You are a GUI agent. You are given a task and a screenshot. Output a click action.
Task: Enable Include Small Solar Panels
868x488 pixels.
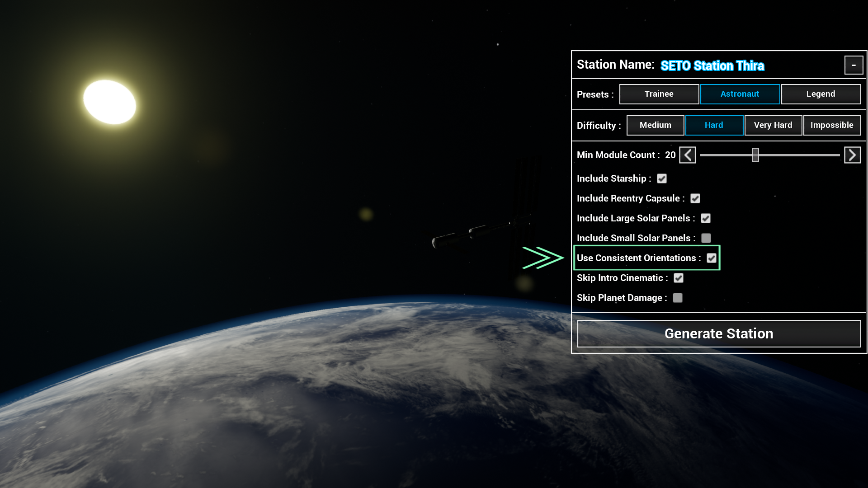[706, 238]
